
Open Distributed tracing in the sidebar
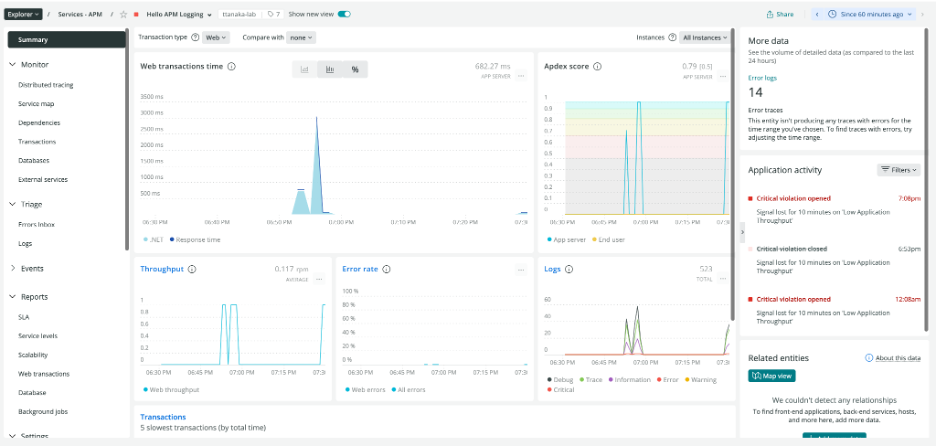pos(45,85)
